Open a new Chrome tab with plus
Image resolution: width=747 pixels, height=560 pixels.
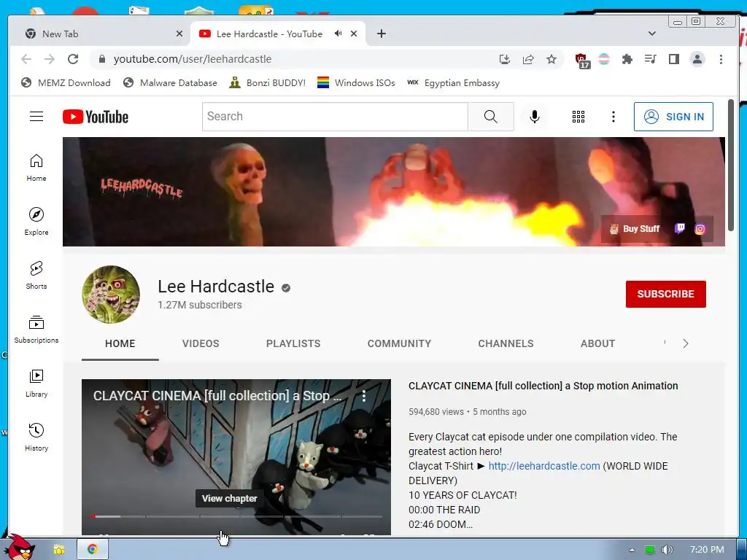click(x=381, y=34)
